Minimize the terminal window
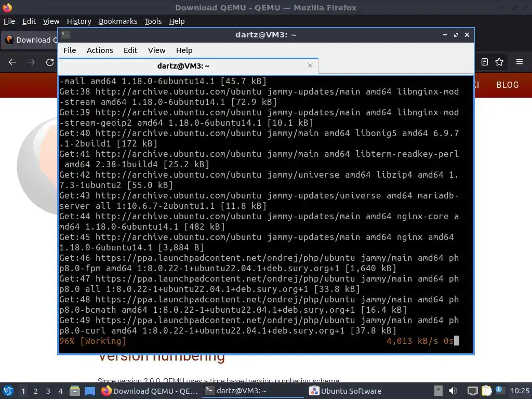 [445, 35]
